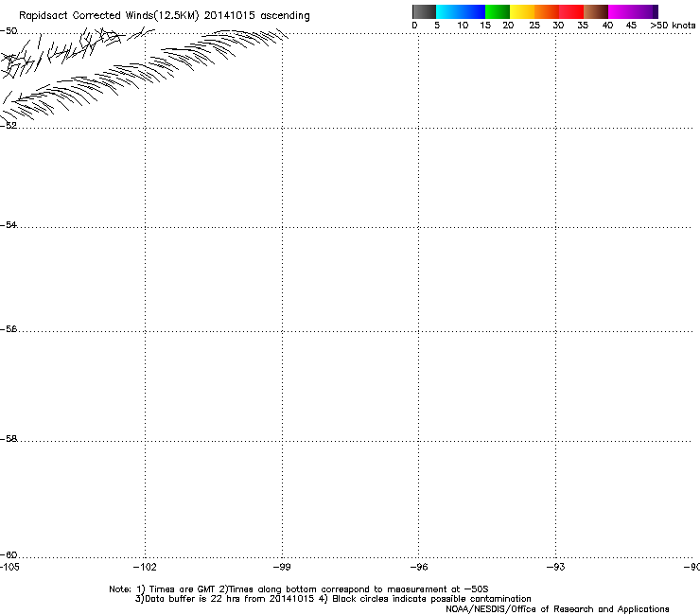
Task: Click the '>50 knots' legend label
Action: pos(673,26)
